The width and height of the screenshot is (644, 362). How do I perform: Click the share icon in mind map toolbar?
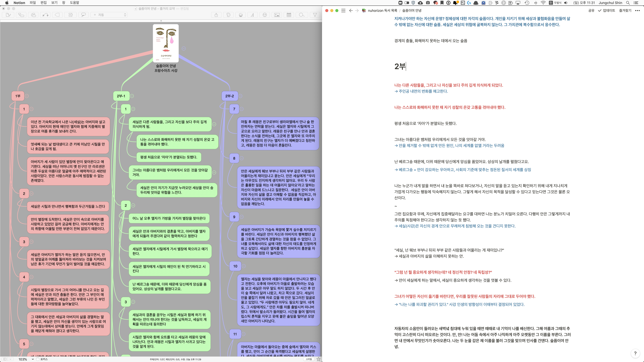coord(216,15)
